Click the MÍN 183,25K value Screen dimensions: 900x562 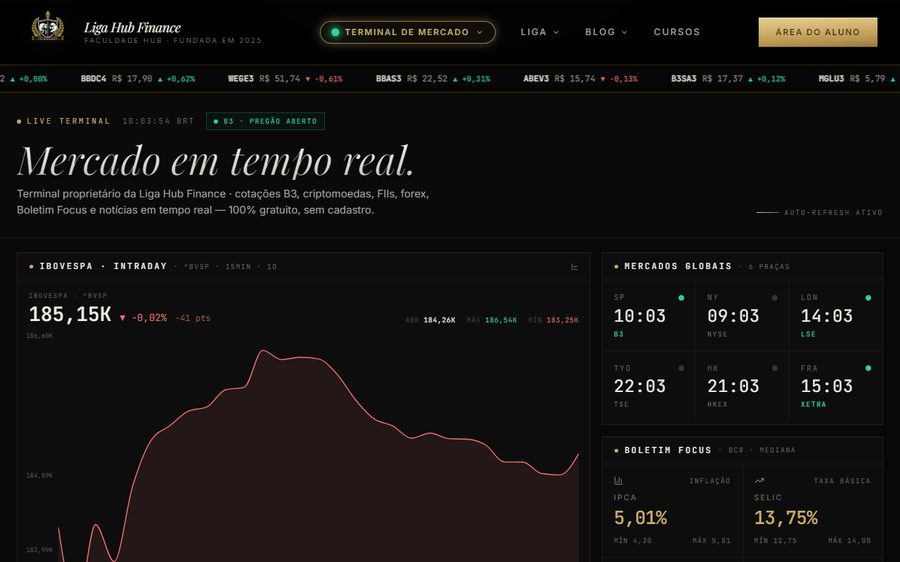pyautogui.click(x=553, y=320)
